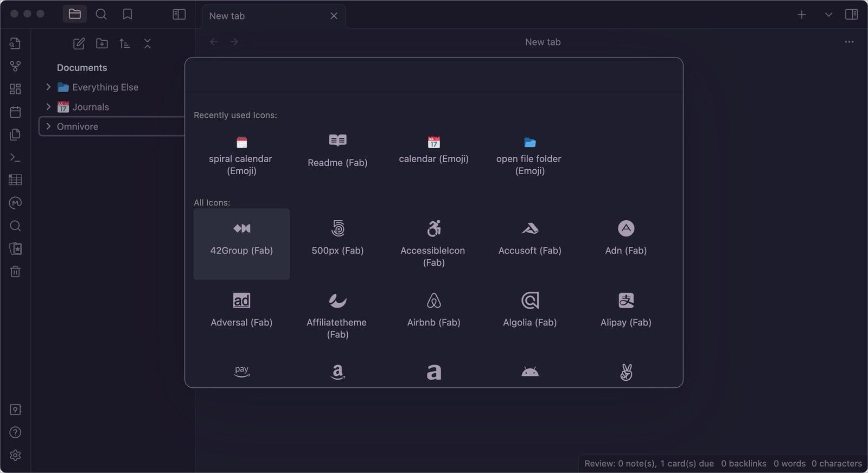
Task: Open more options ellipsis menu
Action: (849, 42)
